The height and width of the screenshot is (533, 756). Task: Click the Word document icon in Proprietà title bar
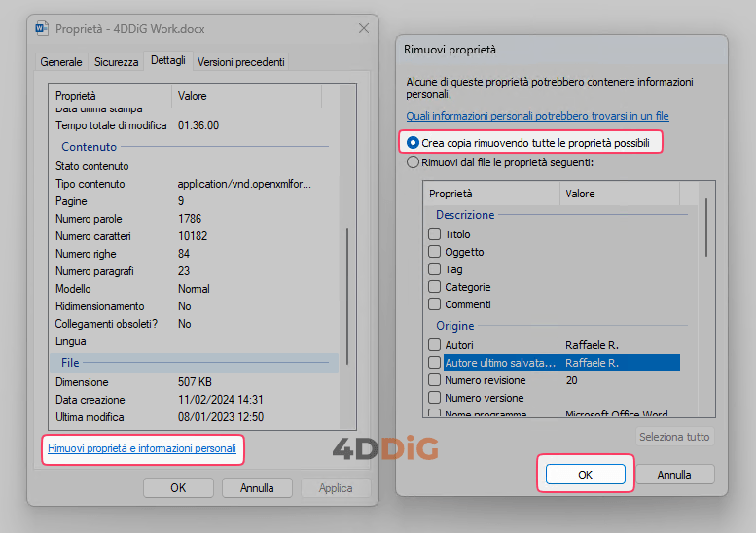coord(42,28)
